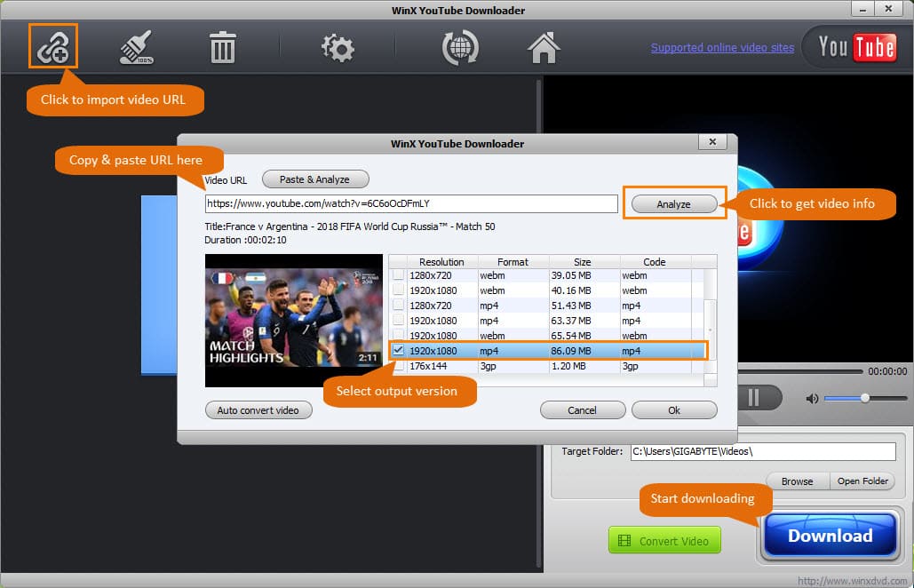The height and width of the screenshot is (588, 914).
Task: Click the YouTube logo
Action: click(x=856, y=47)
